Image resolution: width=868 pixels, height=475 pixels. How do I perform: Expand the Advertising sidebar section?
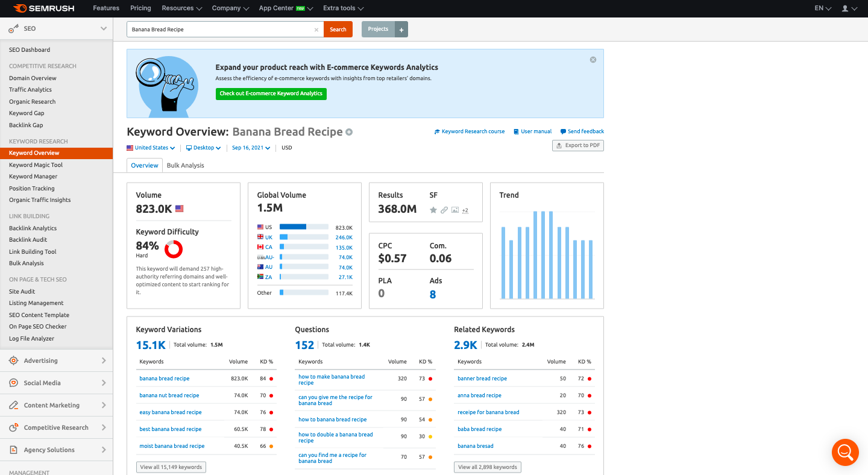pos(104,360)
